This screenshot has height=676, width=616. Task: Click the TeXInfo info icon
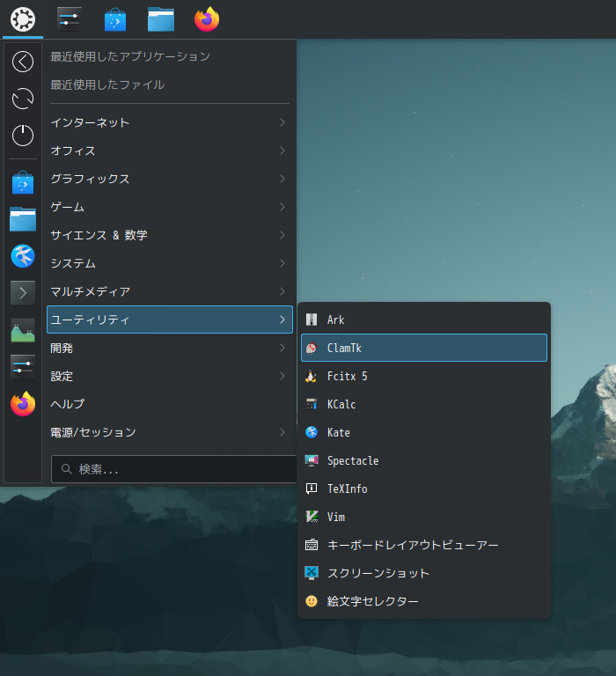[312, 489]
